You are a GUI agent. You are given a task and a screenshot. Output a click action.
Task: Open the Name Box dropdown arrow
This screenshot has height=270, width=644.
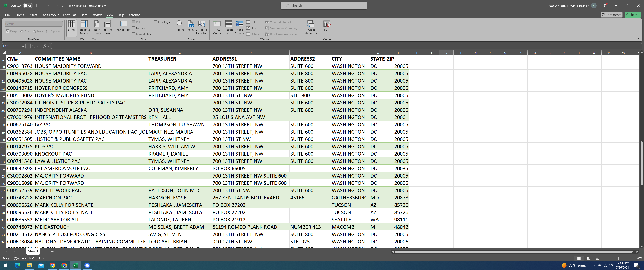[x=23, y=46]
